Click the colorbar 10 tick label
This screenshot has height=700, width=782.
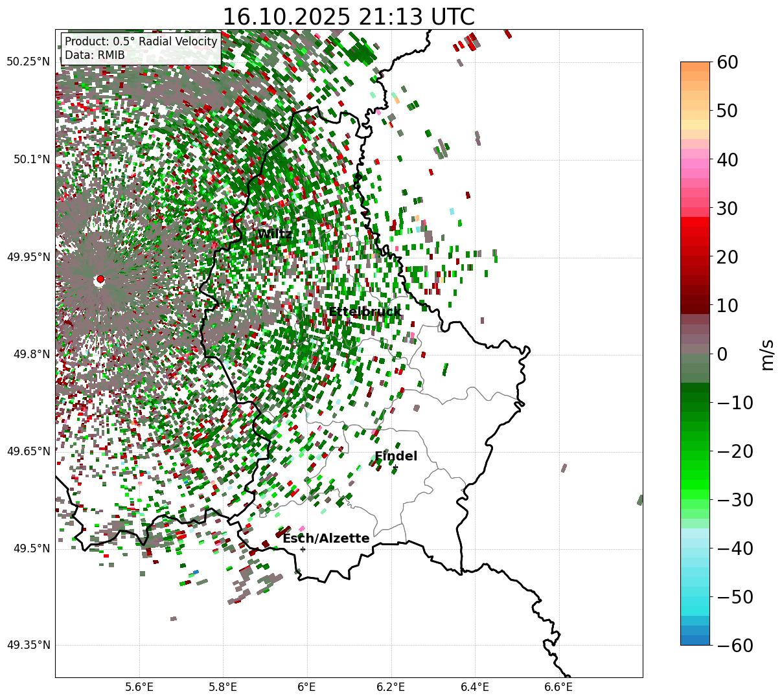[727, 305]
